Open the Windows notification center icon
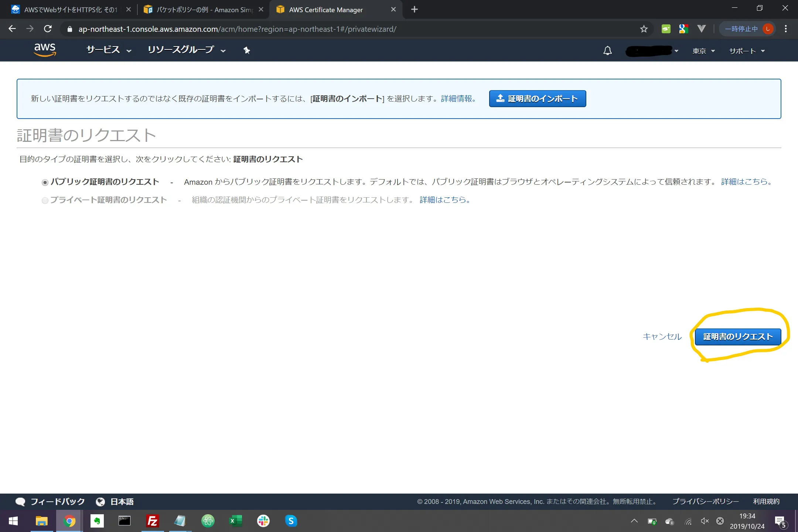798x532 pixels. pyautogui.click(x=780, y=522)
